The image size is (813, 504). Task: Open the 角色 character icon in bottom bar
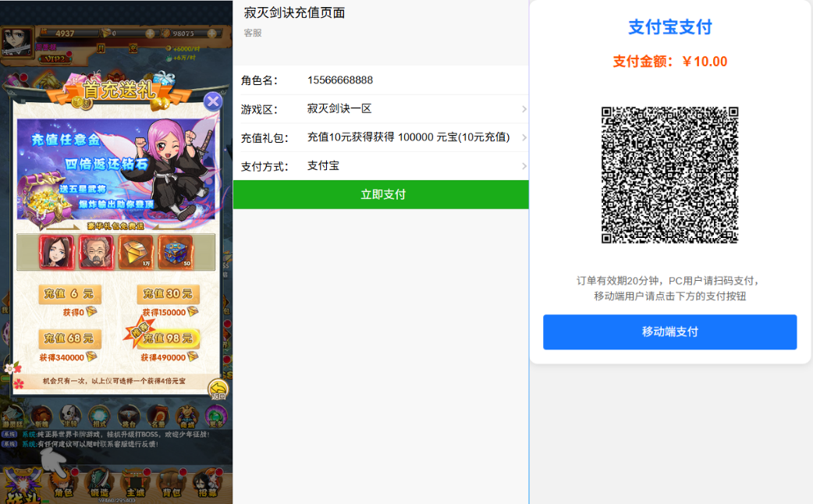[62, 483]
